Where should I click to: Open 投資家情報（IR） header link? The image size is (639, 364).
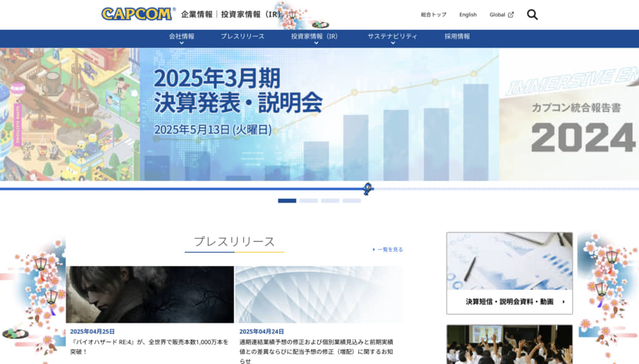[x=251, y=14]
